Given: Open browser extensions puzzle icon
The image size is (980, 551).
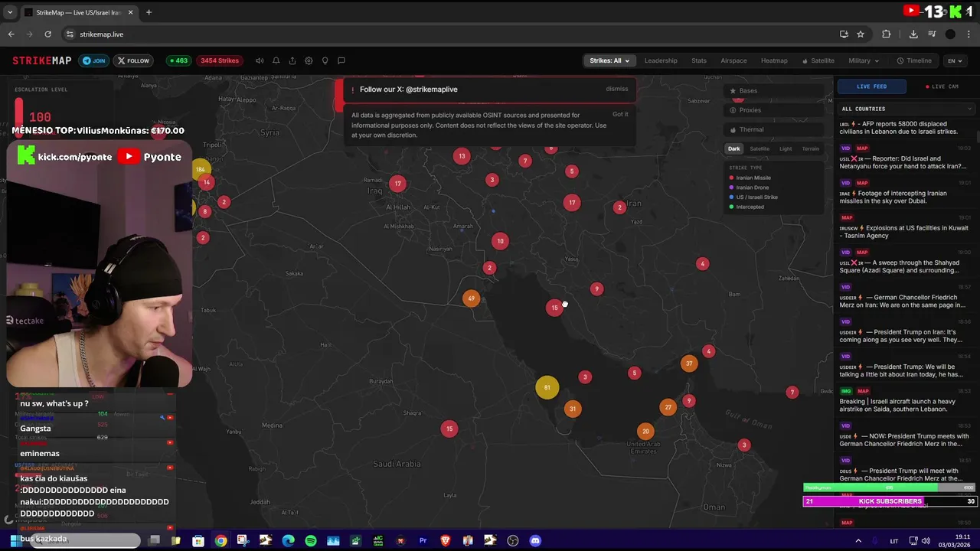Looking at the screenshot, I should point(887,34).
